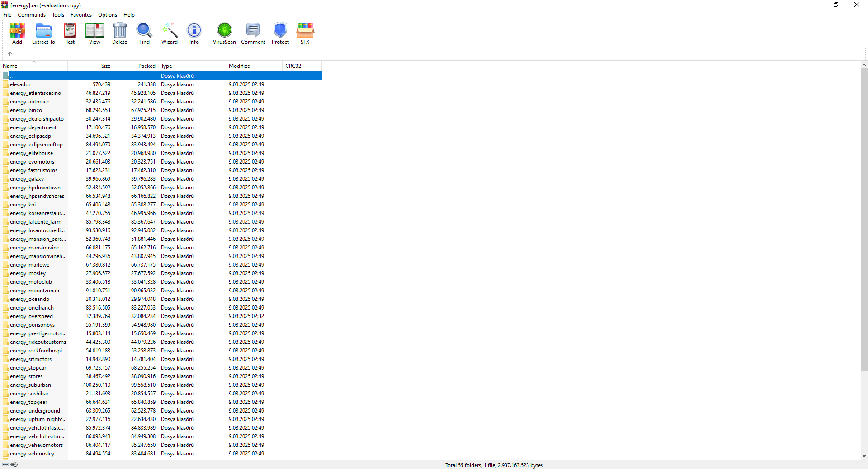Sort list by Size column header
The image size is (868, 469).
pos(90,66)
